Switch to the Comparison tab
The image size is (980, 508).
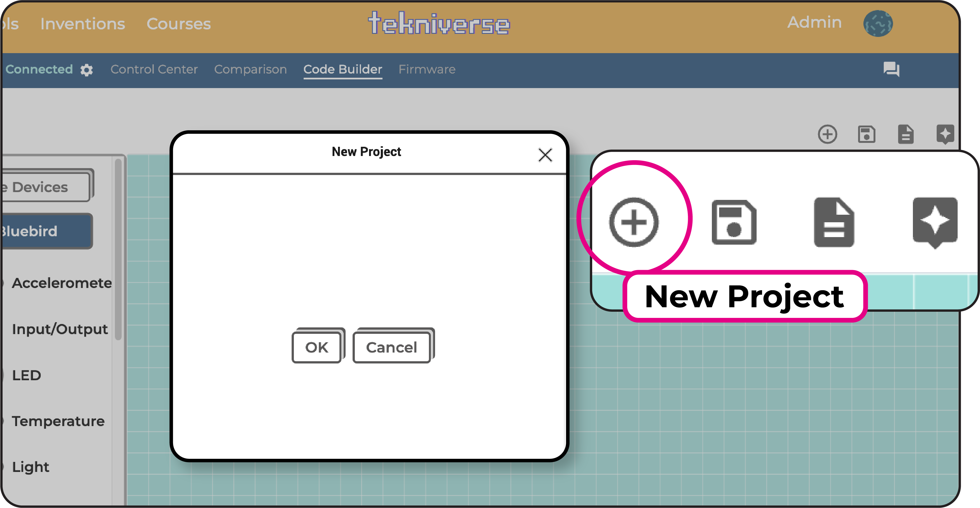[250, 69]
